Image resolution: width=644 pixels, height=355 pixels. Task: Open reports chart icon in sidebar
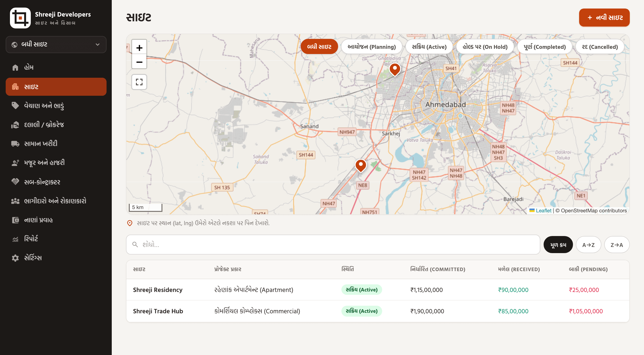pyautogui.click(x=15, y=239)
